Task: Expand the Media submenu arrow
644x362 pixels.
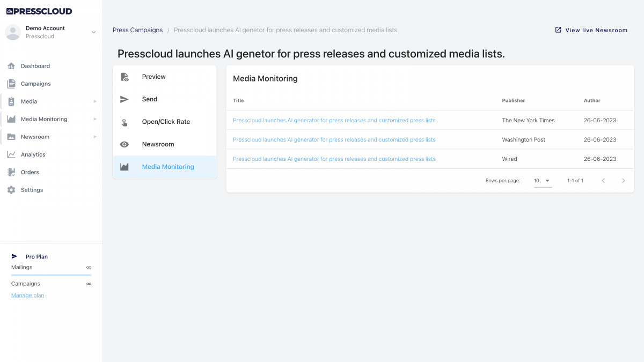Action: tap(95, 101)
